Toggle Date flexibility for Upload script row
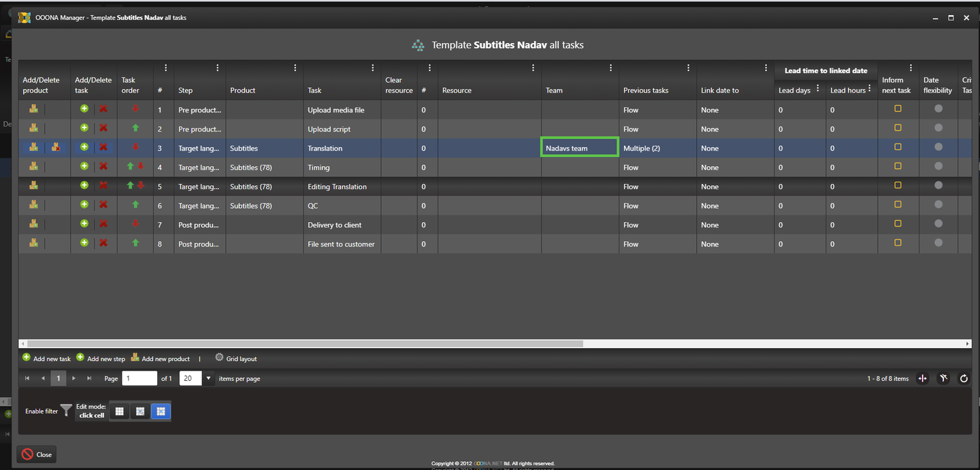The image size is (980, 470). pyautogui.click(x=938, y=128)
